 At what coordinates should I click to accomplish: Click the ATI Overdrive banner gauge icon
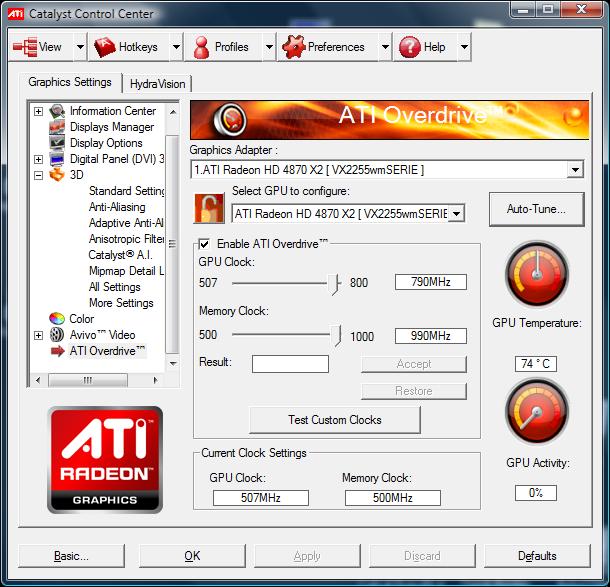[230, 119]
